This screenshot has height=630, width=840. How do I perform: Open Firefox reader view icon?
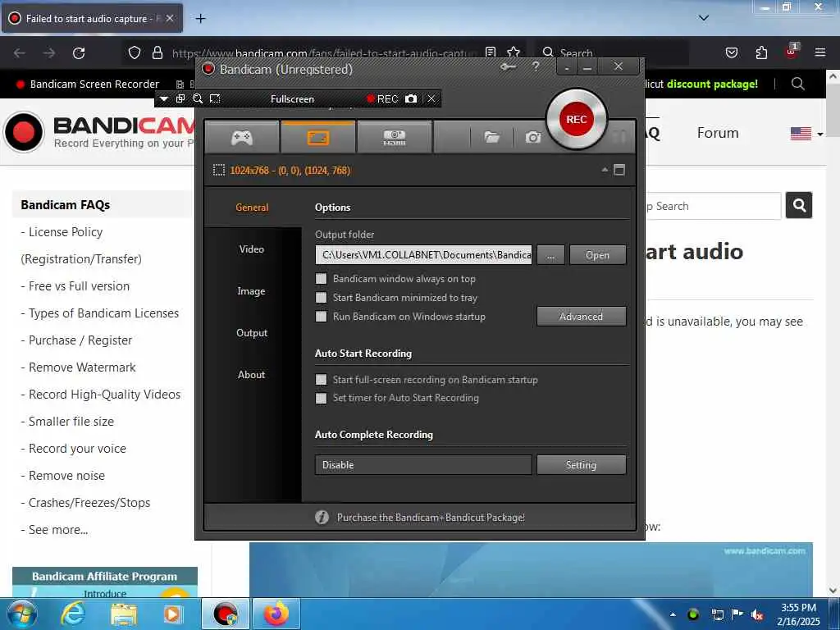(x=491, y=52)
